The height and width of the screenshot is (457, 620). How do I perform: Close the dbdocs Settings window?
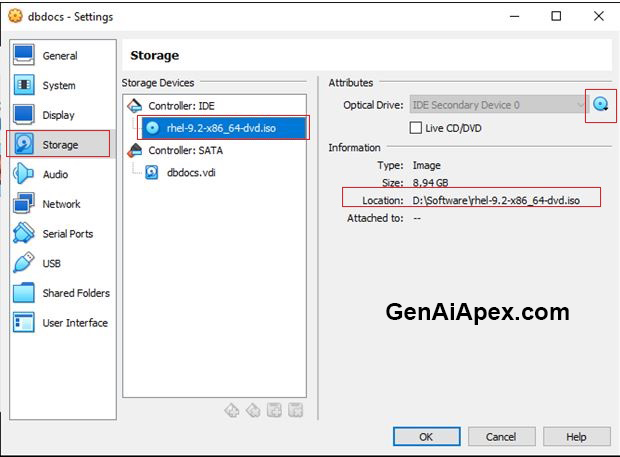pos(599,16)
